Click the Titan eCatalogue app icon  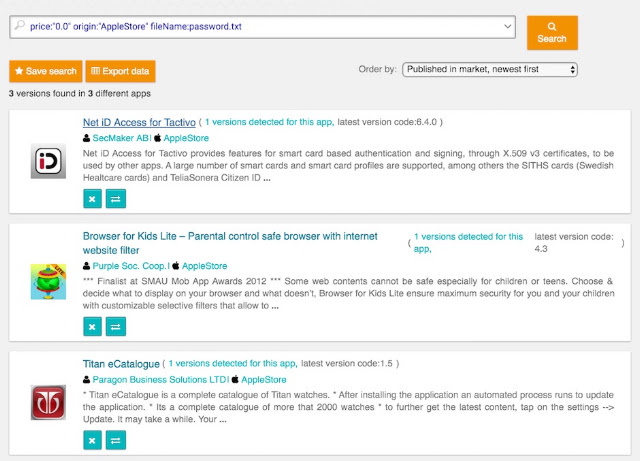pos(48,402)
